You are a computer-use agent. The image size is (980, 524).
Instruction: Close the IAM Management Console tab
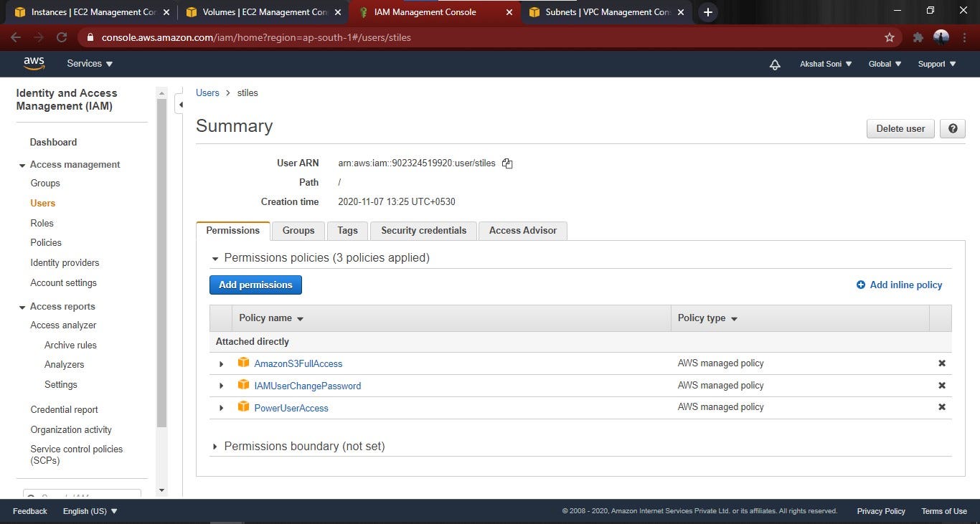pyautogui.click(x=509, y=12)
